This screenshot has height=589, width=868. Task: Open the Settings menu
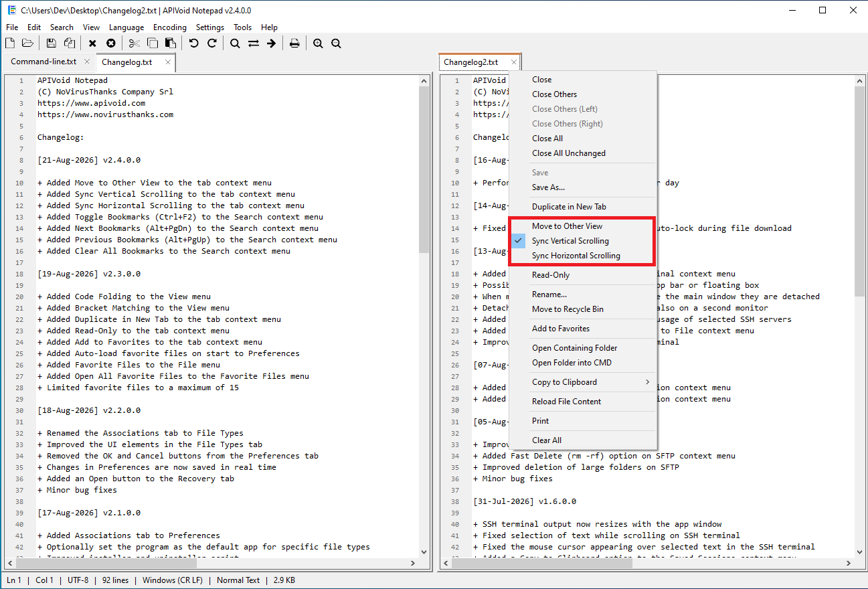click(210, 27)
